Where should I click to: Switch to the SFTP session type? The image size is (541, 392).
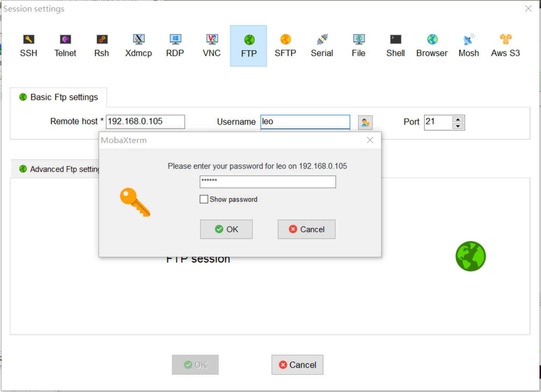pyautogui.click(x=285, y=46)
